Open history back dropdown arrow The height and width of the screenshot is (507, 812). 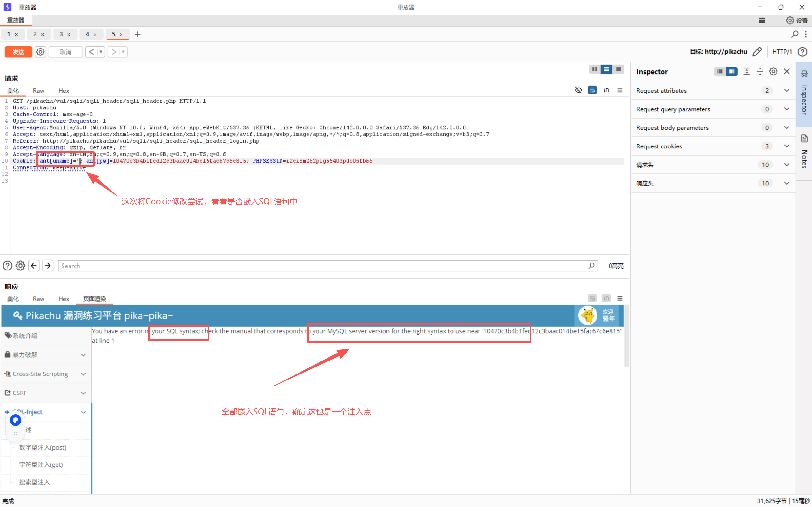tap(101, 52)
